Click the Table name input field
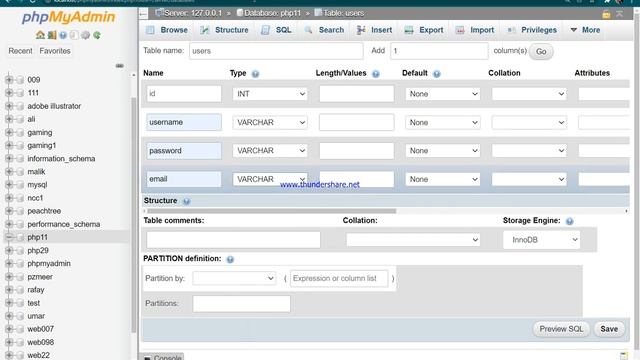 click(276, 51)
